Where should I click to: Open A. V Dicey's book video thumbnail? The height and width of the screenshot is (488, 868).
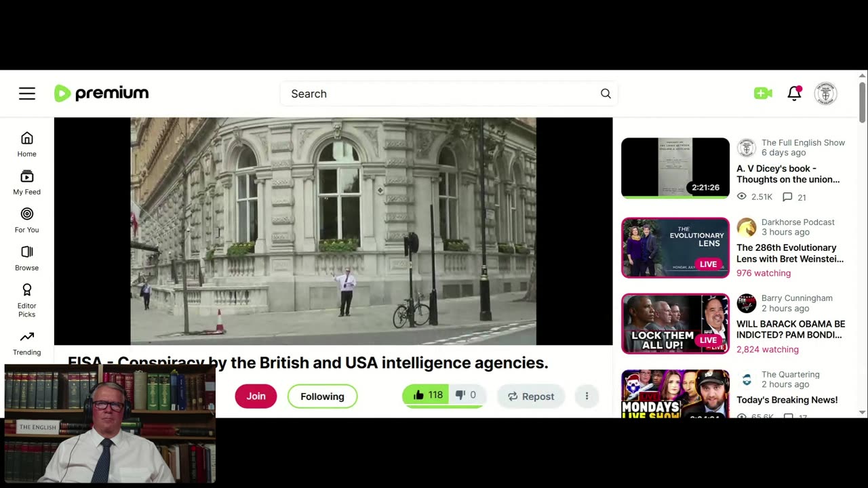click(x=675, y=168)
